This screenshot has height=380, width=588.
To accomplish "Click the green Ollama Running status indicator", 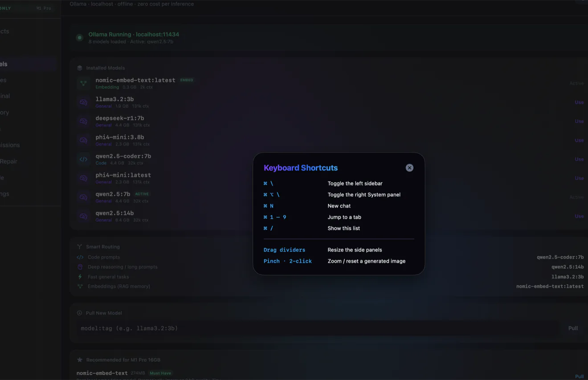I will tap(80, 38).
